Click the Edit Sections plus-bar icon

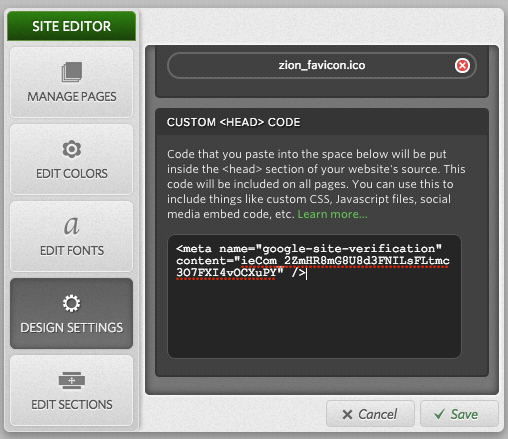pos(72,380)
